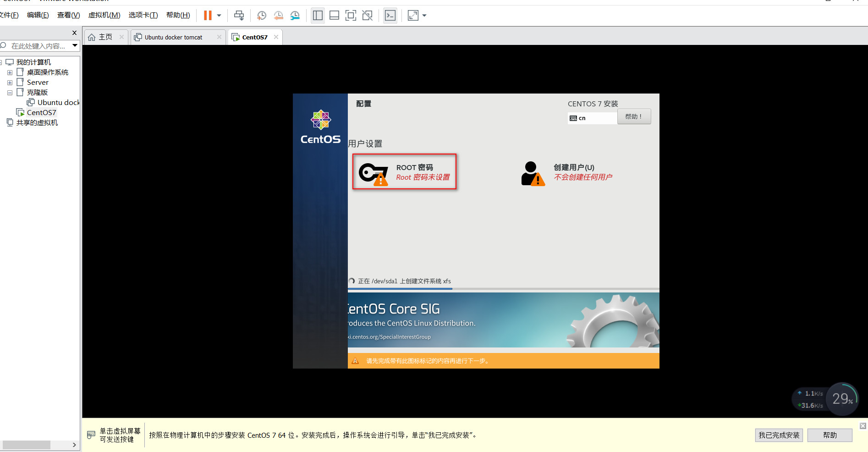
Task: Send Ctrl+Alt+Del to the virtual machine
Action: 239,16
